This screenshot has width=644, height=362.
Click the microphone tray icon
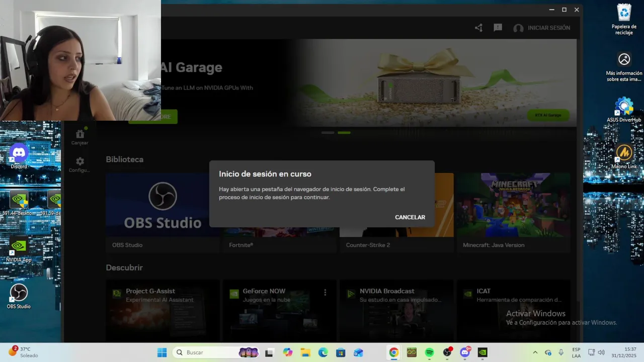pyautogui.click(x=561, y=352)
